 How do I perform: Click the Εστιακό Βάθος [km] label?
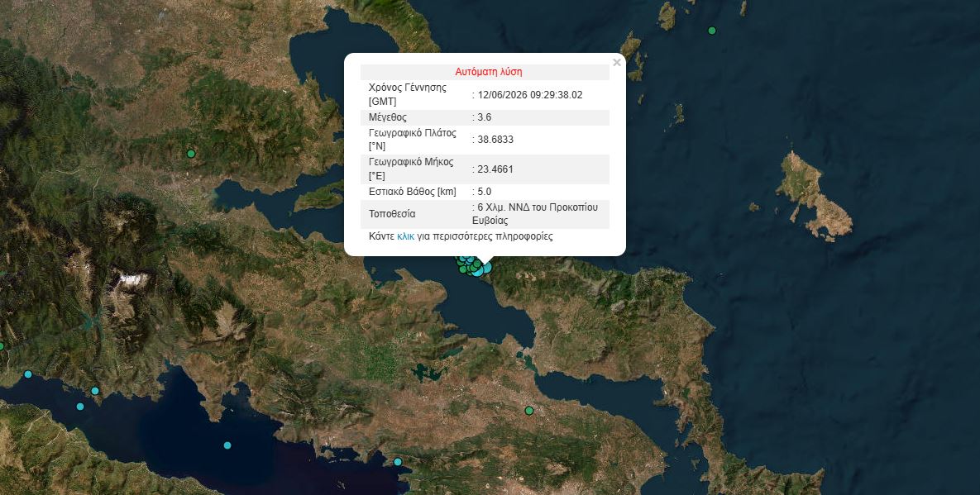coord(413,192)
